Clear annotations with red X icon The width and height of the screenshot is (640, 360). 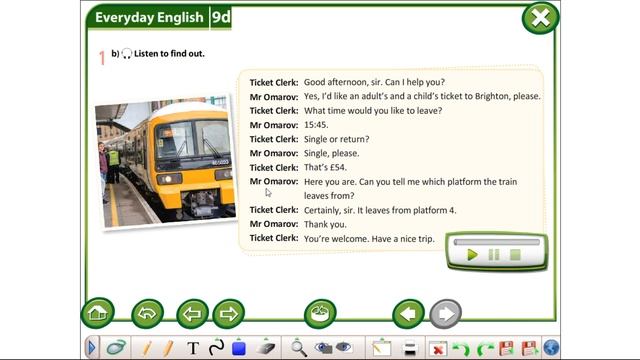[438, 349]
